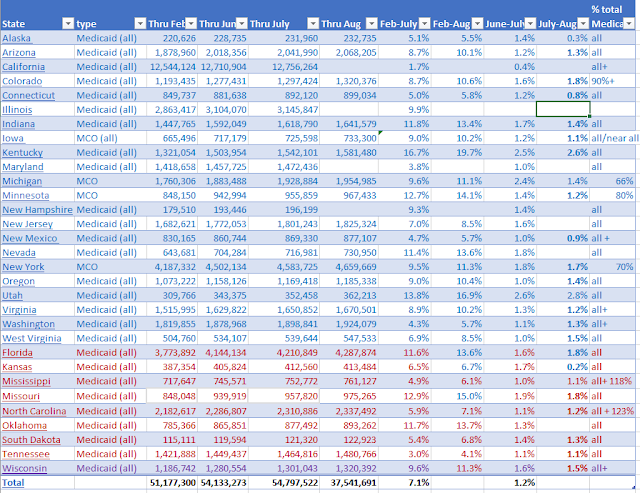
Task: Open the California hyperlink
Action: point(23,67)
